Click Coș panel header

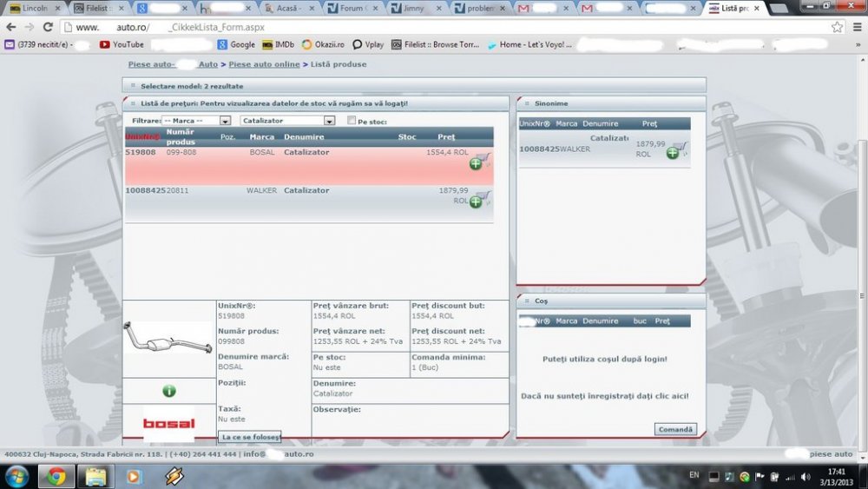(x=611, y=301)
